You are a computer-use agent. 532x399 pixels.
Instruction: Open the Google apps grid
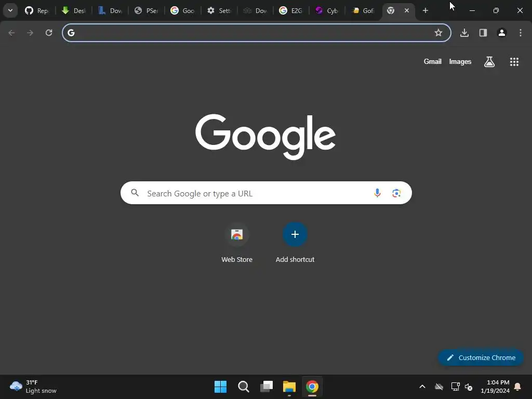point(514,62)
